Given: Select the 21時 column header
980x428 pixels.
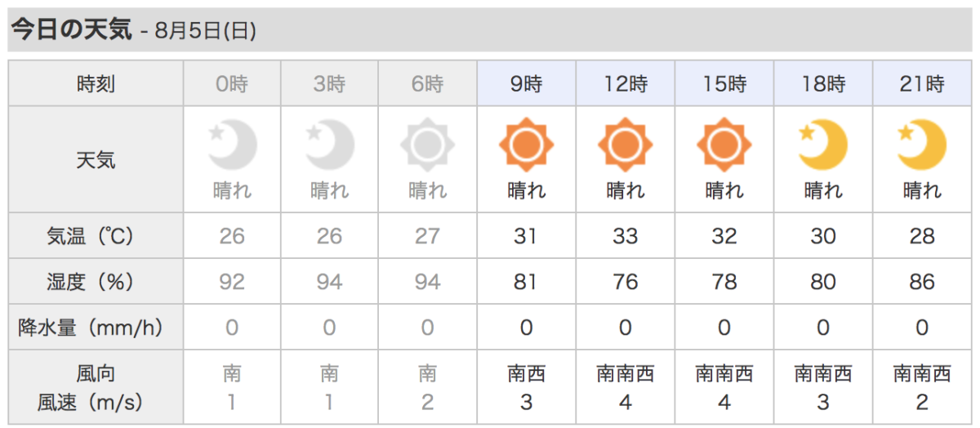Looking at the screenshot, I should tap(922, 83).
